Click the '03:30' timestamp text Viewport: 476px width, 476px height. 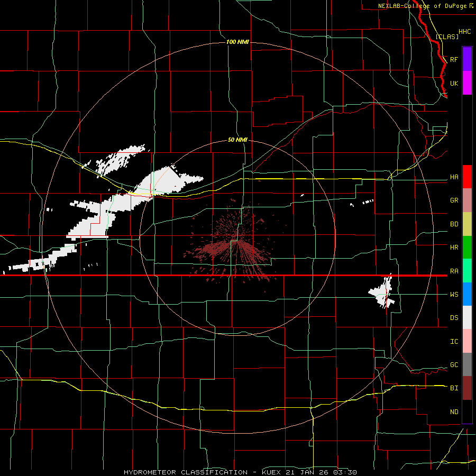click(x=345, y=472)
